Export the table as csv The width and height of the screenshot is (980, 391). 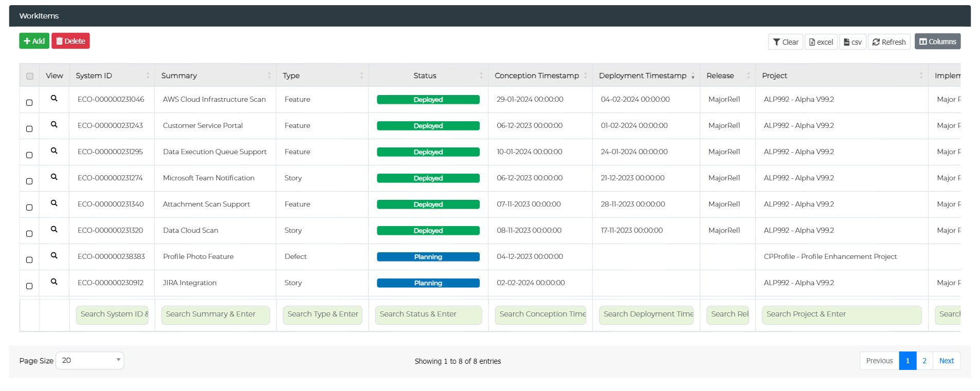(852, 42)
